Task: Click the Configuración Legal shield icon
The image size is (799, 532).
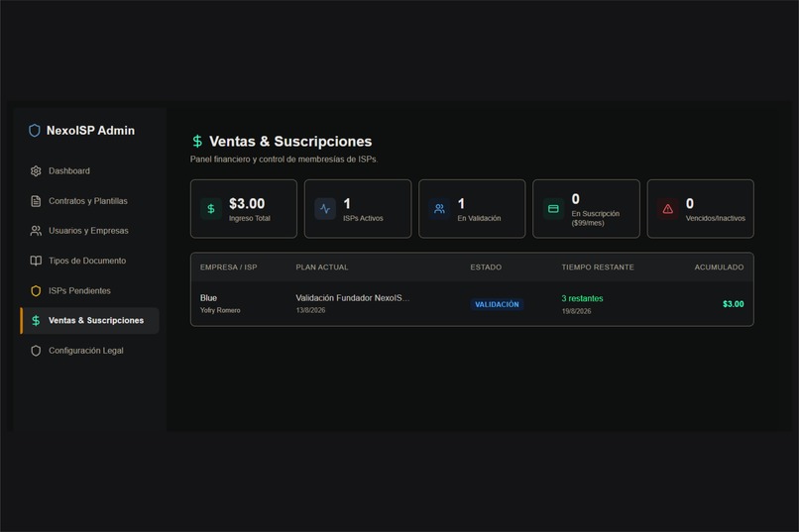Action: point(36,351)
